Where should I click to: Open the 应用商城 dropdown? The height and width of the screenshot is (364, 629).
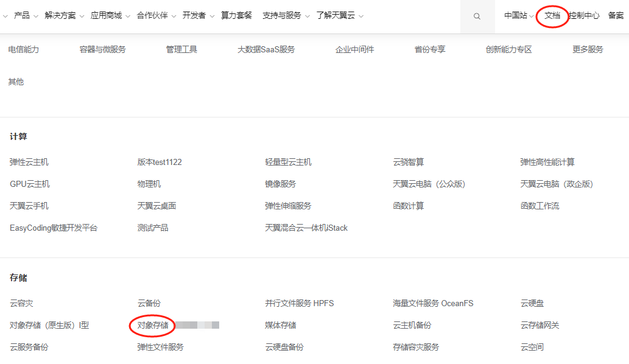110,16
